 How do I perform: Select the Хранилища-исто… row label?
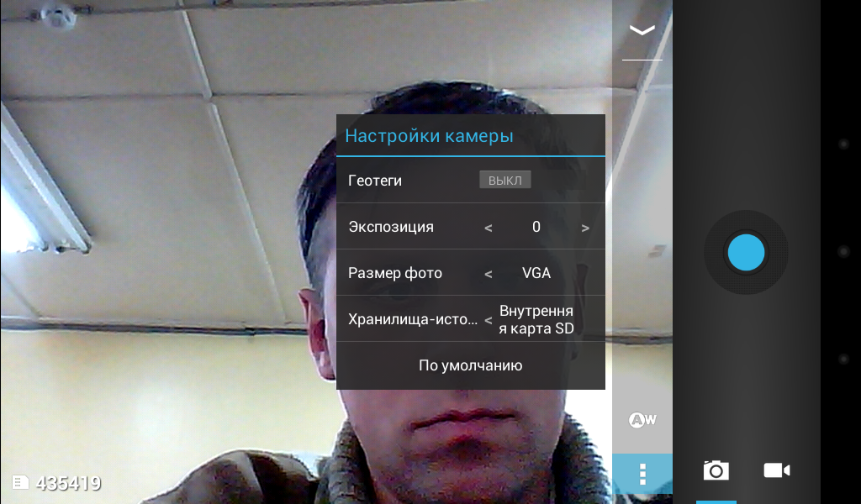[413, 320]
